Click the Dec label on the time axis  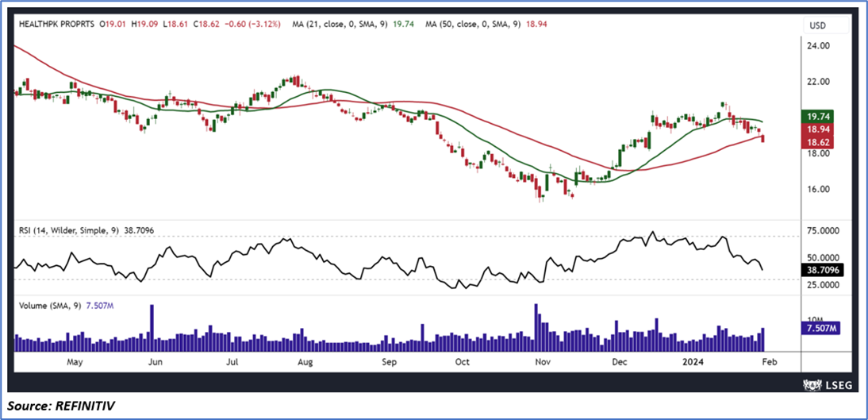[619, 362]
